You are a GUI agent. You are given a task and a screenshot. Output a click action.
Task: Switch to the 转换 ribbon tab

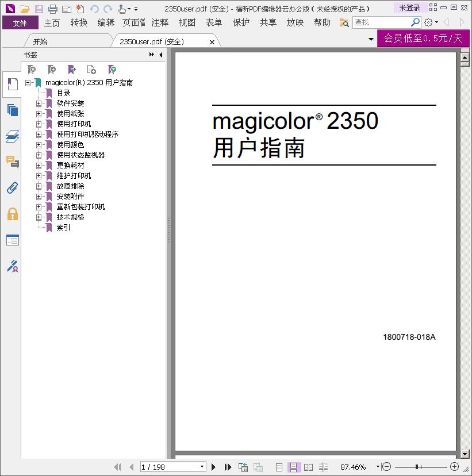coord(79,23)
